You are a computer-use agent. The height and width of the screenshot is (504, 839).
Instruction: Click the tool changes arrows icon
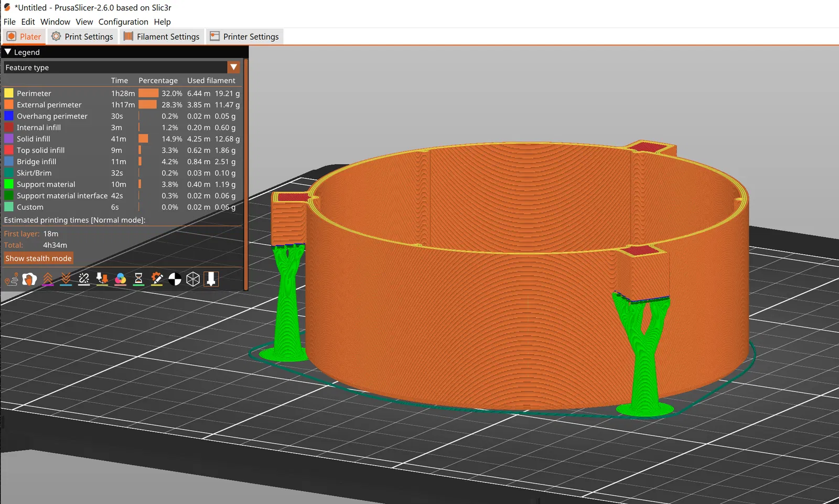click(x=102, y=279)
